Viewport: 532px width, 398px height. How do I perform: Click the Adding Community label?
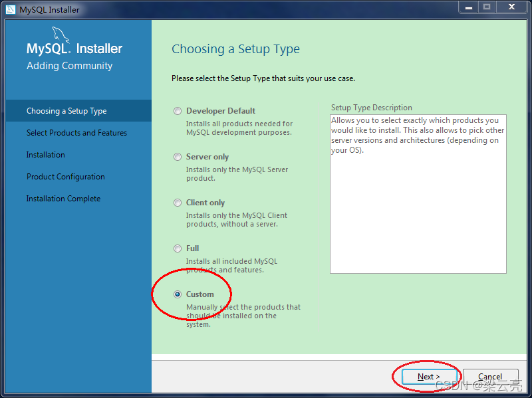(68, 65)
